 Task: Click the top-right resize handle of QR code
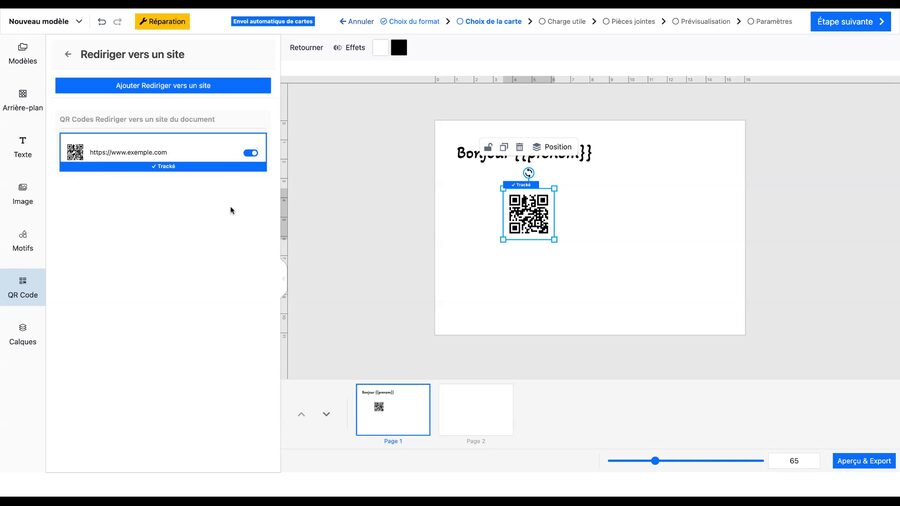[x=554, y=188]
